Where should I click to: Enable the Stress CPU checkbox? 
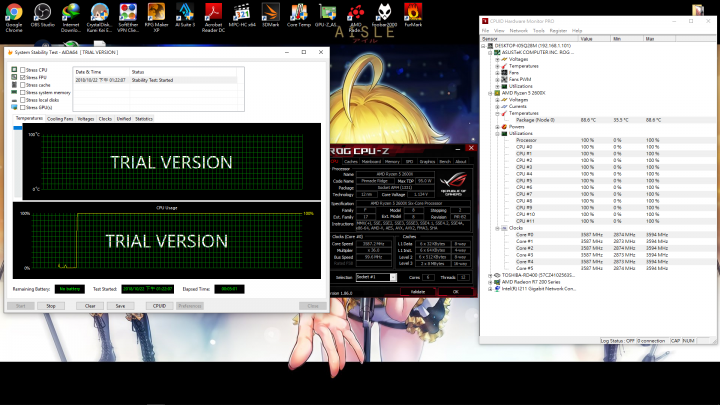(x=22, y=70)
